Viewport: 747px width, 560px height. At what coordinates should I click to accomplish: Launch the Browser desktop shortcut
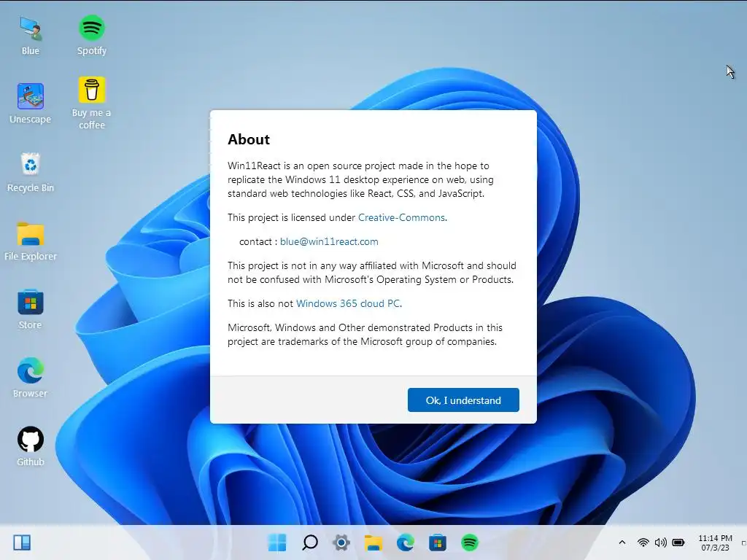pos(31,378)
